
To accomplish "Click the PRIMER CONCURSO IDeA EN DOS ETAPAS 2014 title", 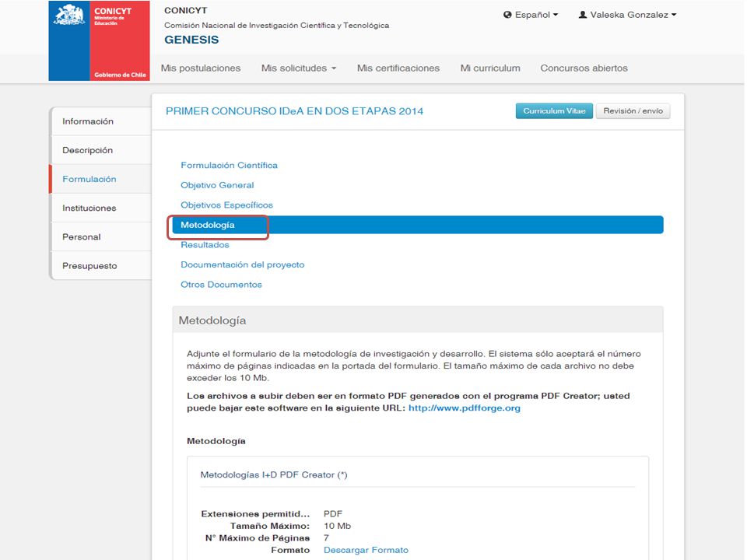I will (294, 111).
